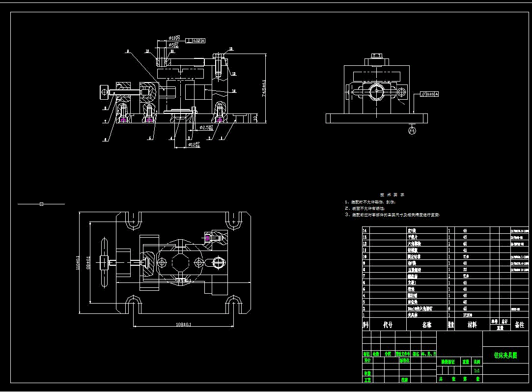Select the 110±0.1 vertical dimension
Image resolution: width=532 pixels, height=392 pixels.
click(78, 262)
